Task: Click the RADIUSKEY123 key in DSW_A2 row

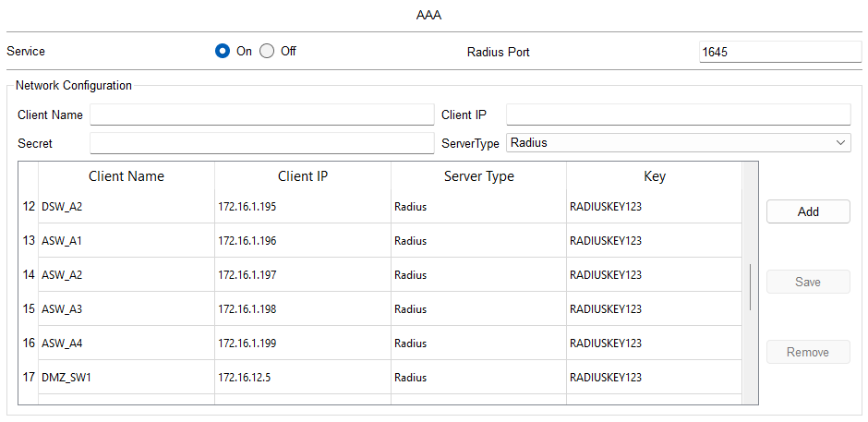Action: click(655, 207)
